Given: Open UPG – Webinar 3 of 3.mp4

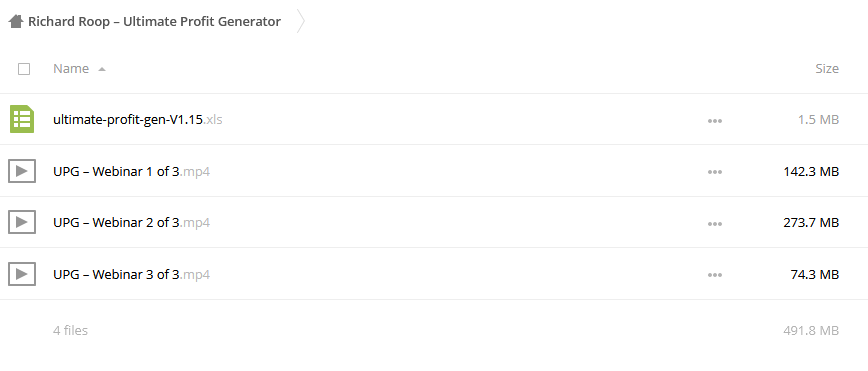Looking at the screenshot, I should click(131, 274).
